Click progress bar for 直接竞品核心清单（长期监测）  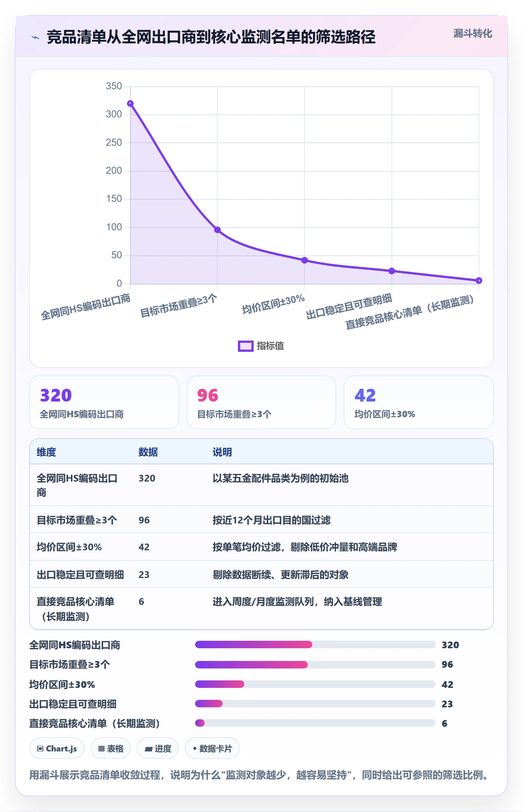[x=315, y=723]
